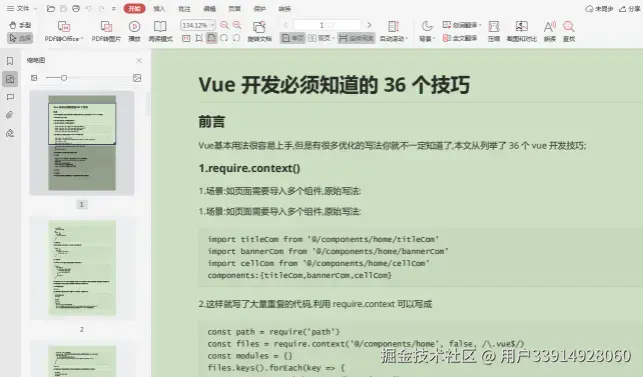Toggle actual size view mode
This screenshot has width=643, height=377.
coord(186,38)
